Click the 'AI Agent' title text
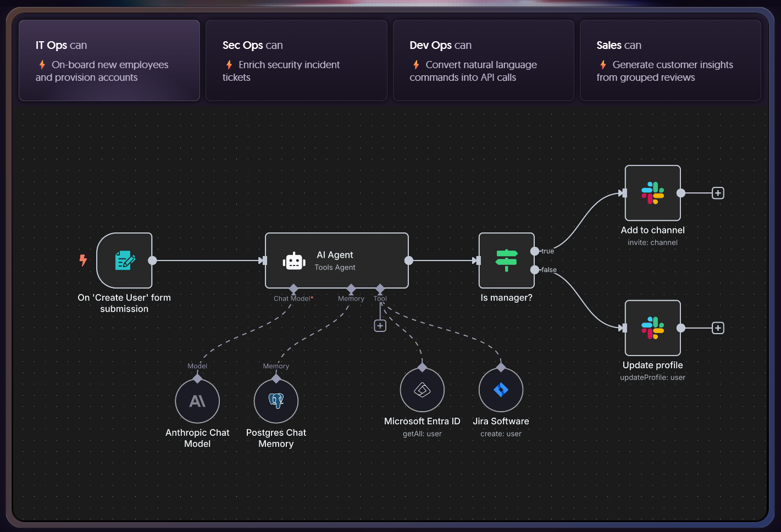Image resolution: width=781 pixels, height=532 pixels. click(x=335, y=255)
